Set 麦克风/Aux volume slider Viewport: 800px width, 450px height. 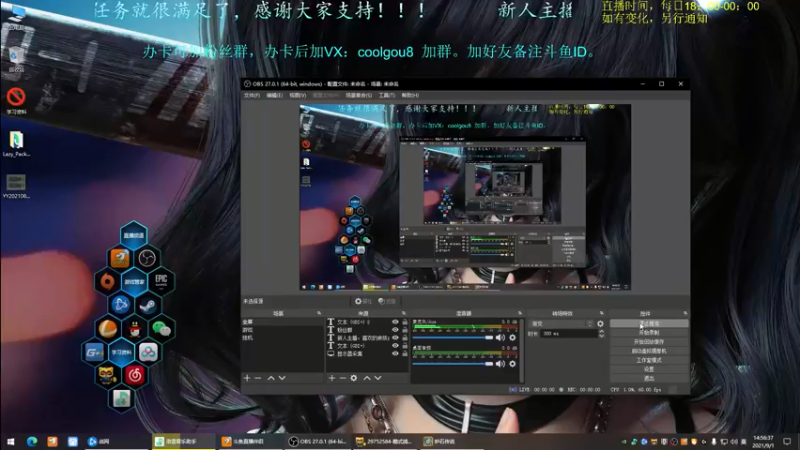[x=453, y=337]
